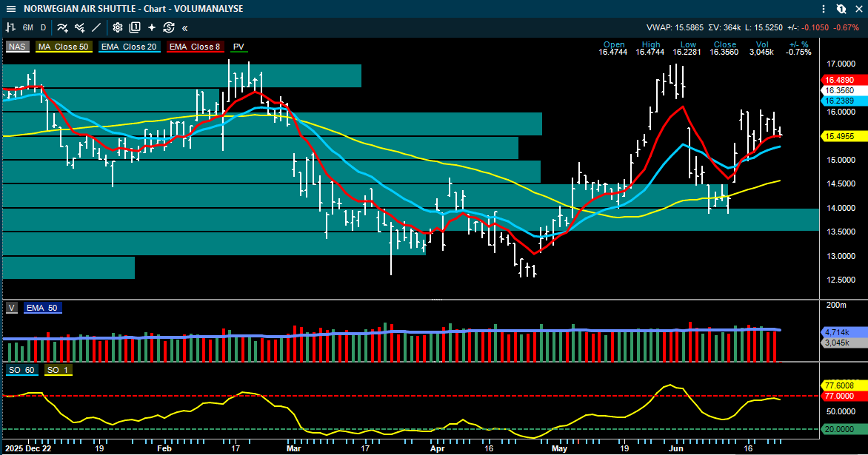Close the chart window
Viewport: 868px width, 455px height.
click(x=859, y=9)
